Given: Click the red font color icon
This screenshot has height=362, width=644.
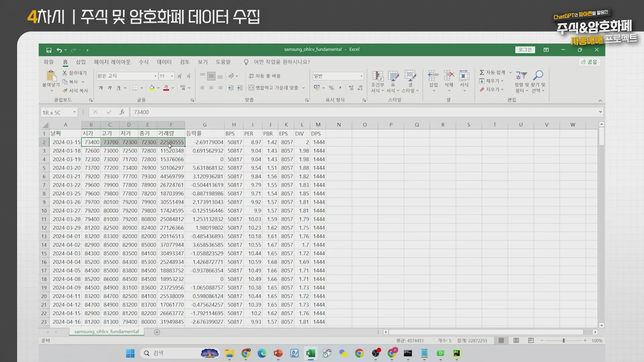Looking at the screenshot, I should click(166, 88).
